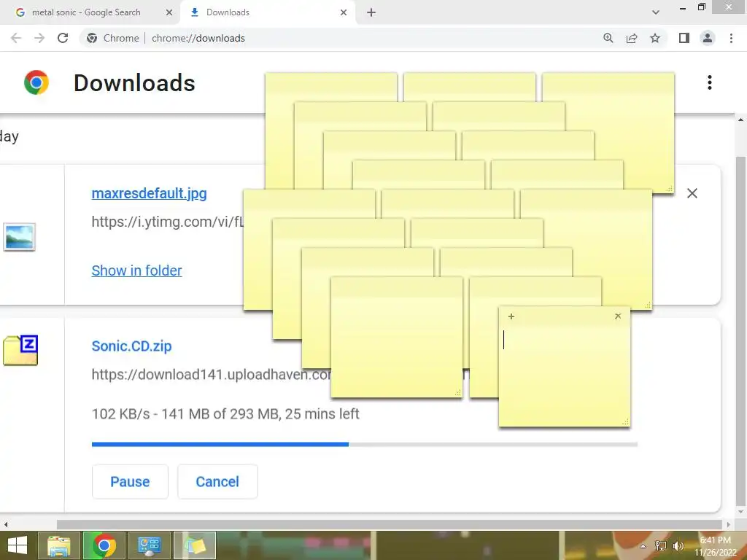Open the volume speaker tray icon
747x560 pixels.
pyautogui.click(x=678, y=546)
